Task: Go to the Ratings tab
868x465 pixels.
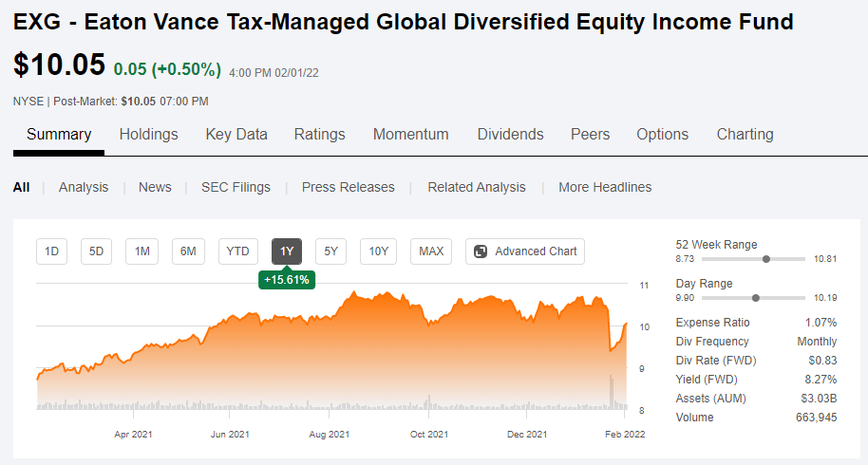Action: 319,135
